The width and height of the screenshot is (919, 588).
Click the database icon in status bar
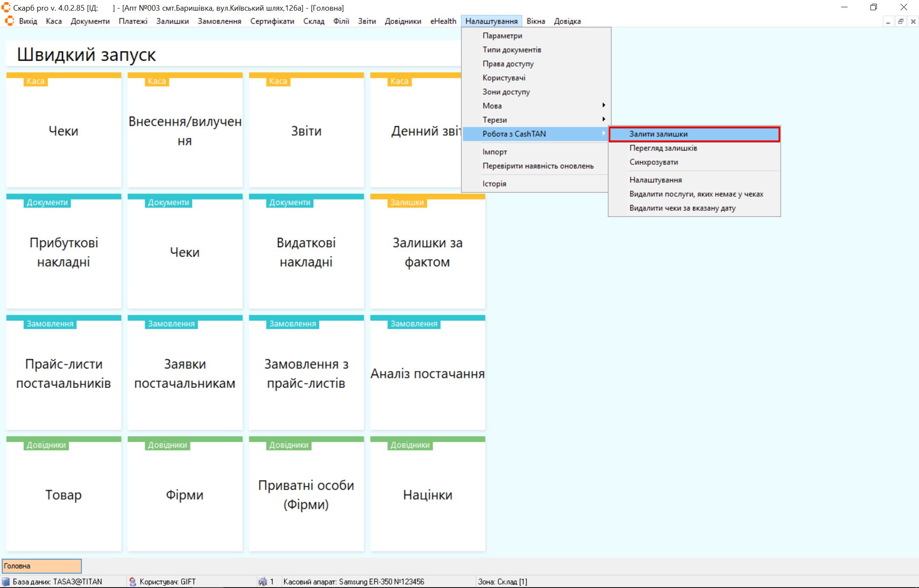(6, 582)
